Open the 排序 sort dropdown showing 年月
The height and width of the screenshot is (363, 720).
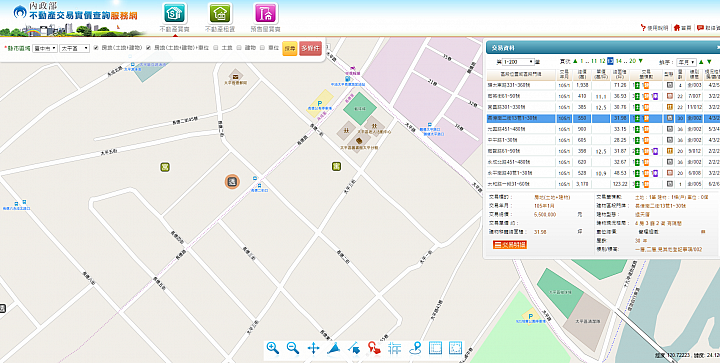(x=687, y=61)
